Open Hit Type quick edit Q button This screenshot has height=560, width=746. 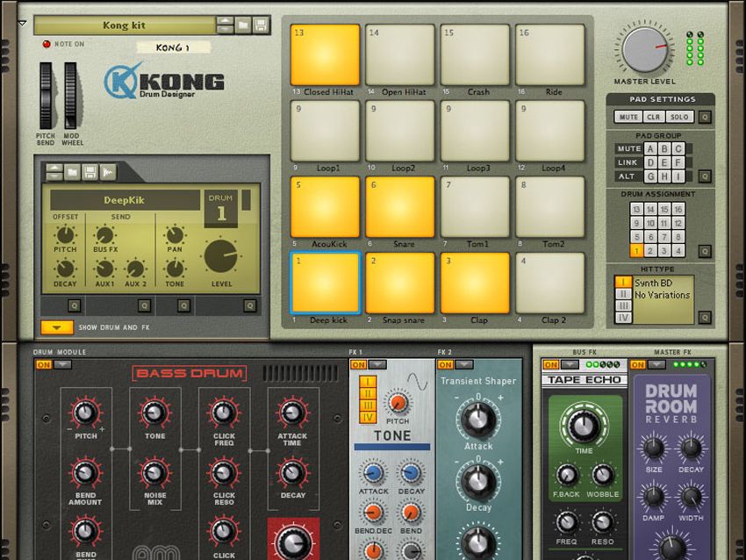705,318
